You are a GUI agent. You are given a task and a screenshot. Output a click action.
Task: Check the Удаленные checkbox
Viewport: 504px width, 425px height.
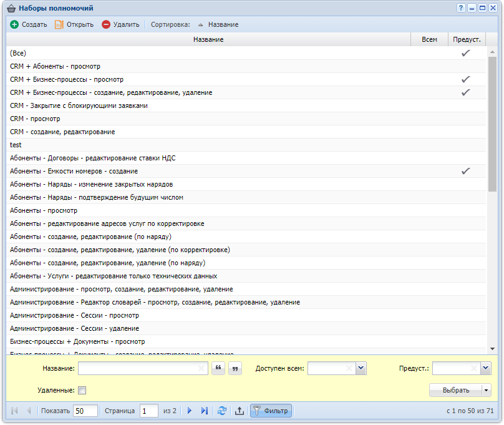[82, 390]
